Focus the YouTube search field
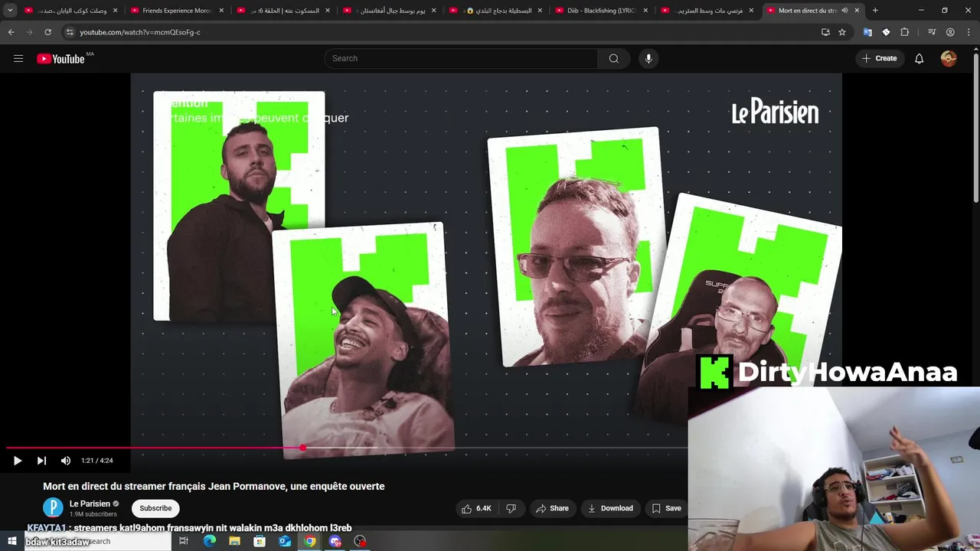 (x=461, y=58)
